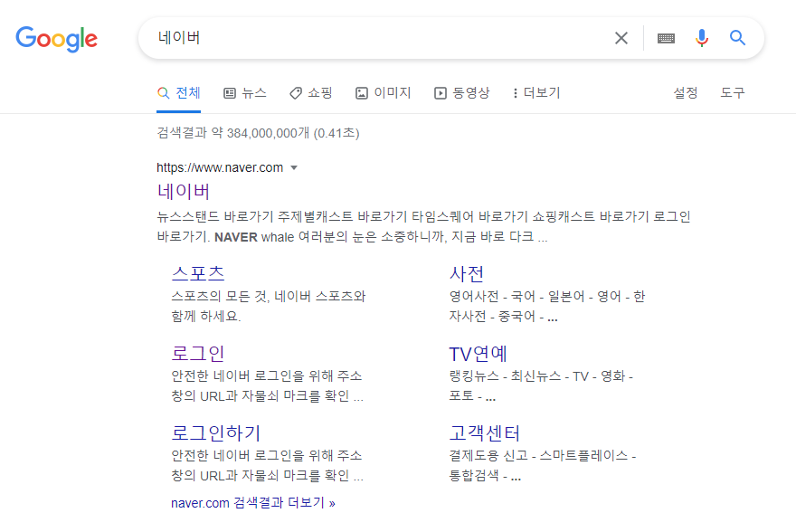
Task: Open the 도구 search tools
Action: point(732,93)
